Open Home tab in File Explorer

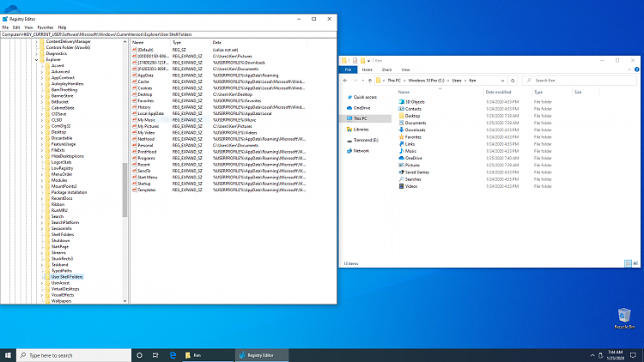point(367,69)
